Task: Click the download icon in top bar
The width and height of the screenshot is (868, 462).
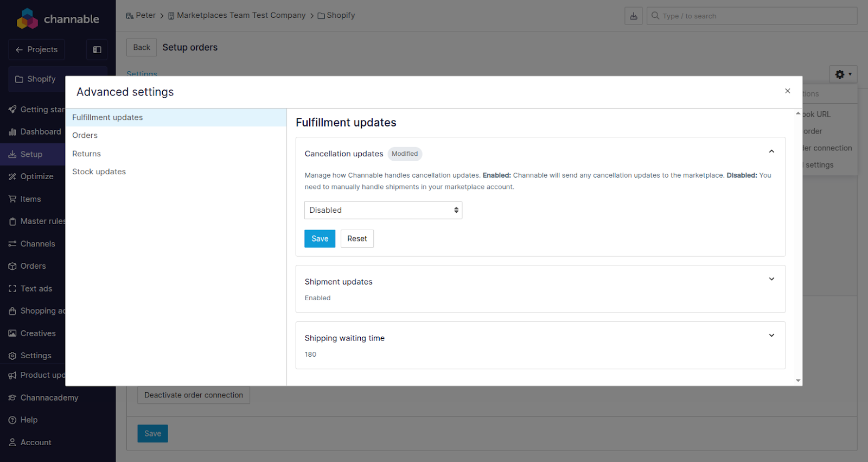Action: [x=633, y=16]
